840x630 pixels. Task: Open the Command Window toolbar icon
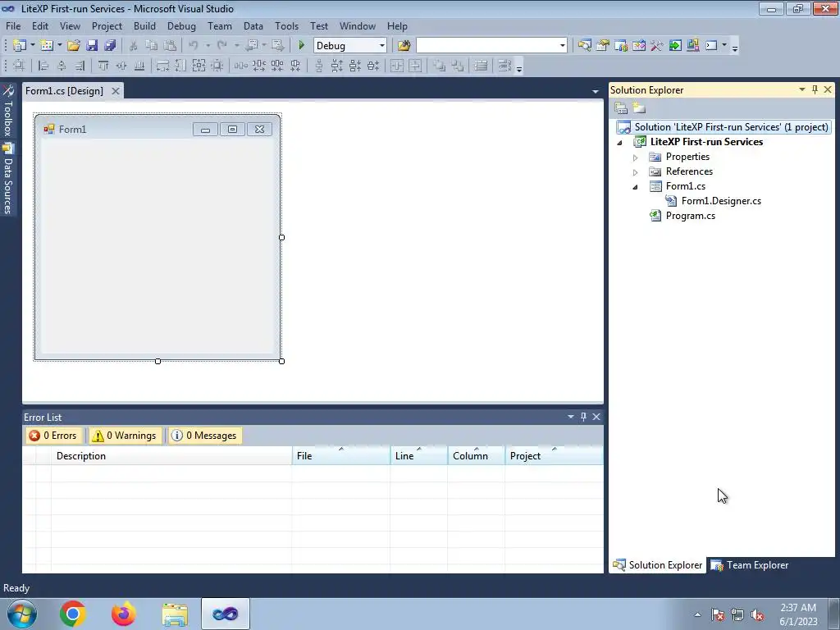(x=711, y=46)
